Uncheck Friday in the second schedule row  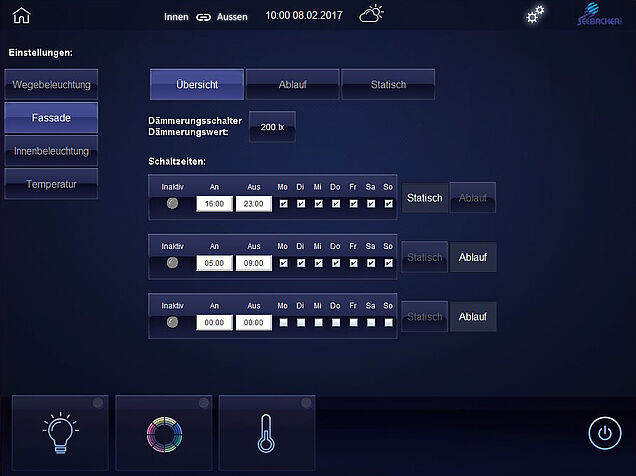coord(353,263)
